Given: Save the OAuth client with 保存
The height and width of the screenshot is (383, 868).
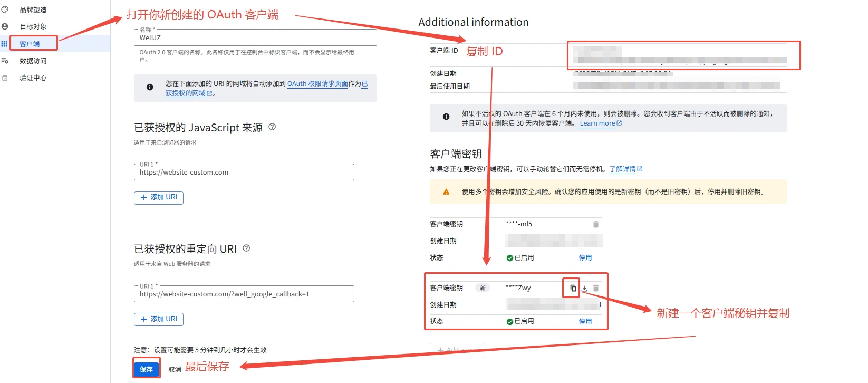Looking at the screenshot, I should coord(146,369).
